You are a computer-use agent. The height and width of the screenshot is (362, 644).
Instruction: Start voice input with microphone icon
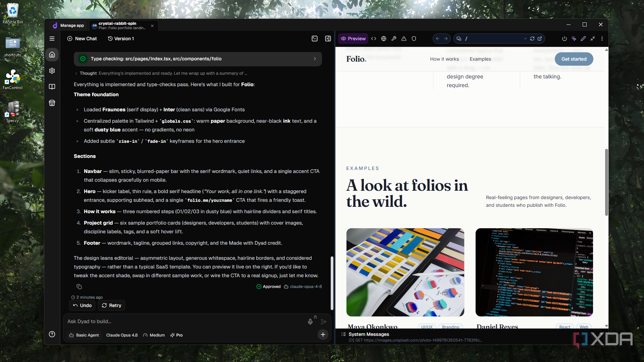(x=310, y=322)
